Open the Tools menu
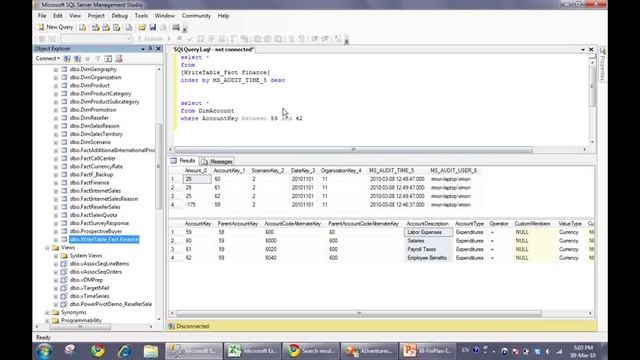The height and width of the screenshot is (360, 640). [141, 16]
